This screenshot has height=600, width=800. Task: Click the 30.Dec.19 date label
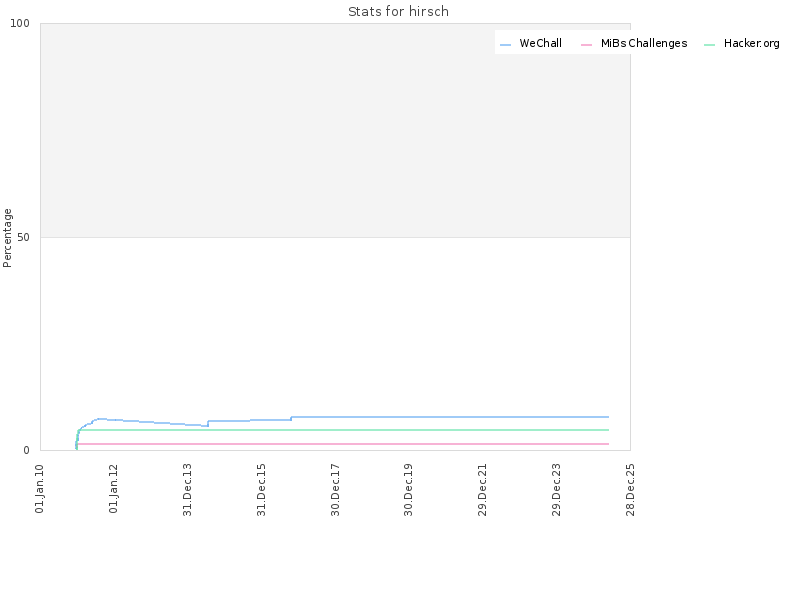coord(408,489)
